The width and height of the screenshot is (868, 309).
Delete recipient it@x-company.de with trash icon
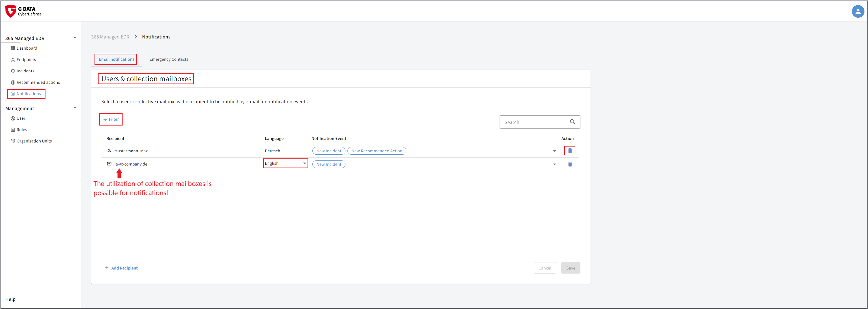click(x=570, y=164)
